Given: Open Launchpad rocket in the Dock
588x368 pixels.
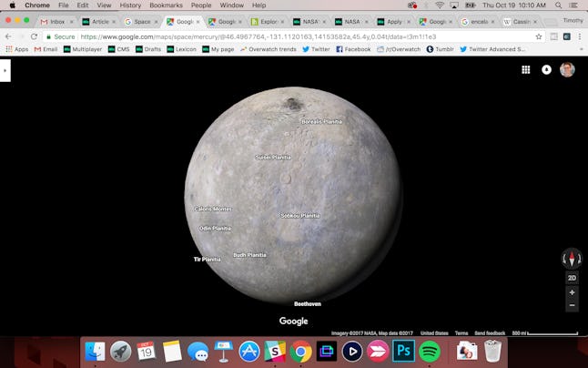Looking at the screenshot, I should pos(121,352).
